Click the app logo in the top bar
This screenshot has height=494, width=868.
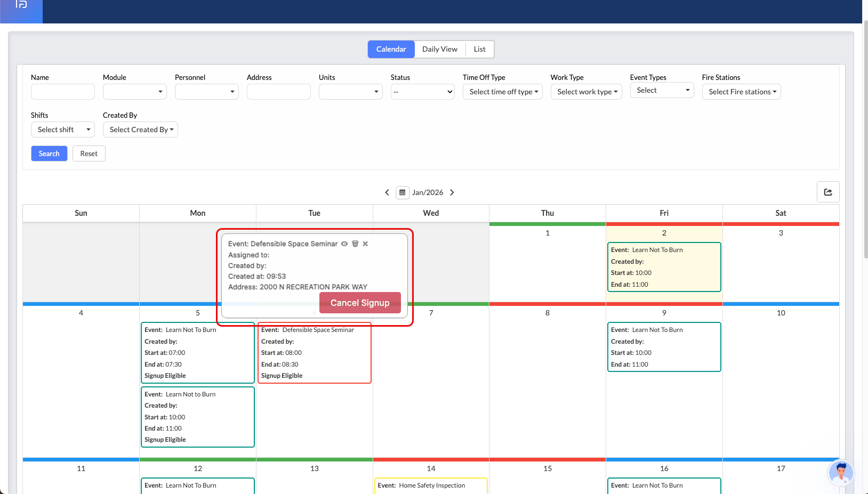(21, 5)
